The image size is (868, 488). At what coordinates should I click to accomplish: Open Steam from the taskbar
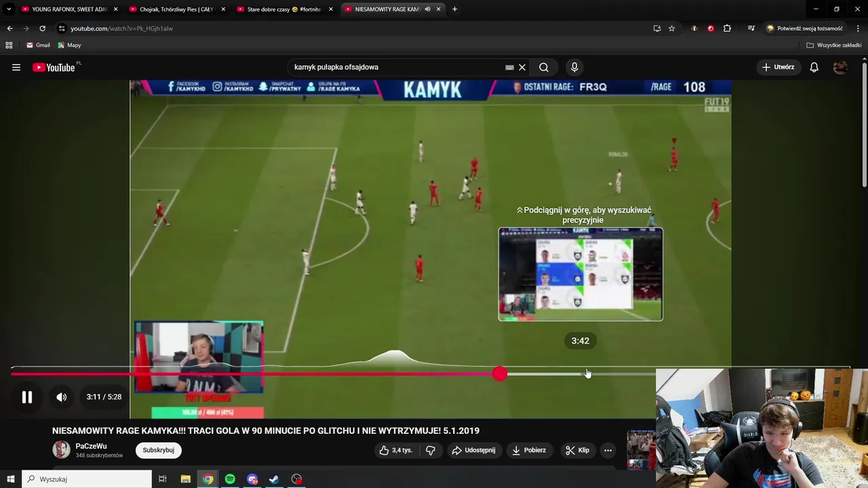(x=274, y=479)
